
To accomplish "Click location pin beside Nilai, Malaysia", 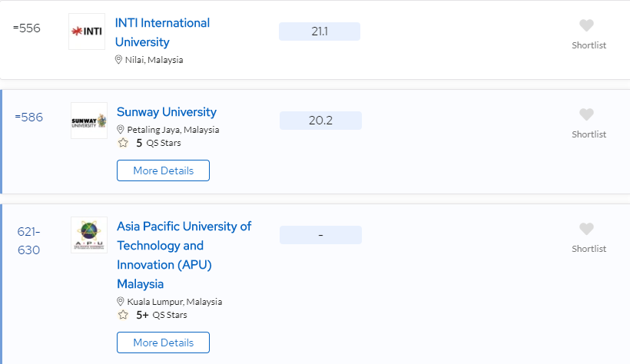I will coord(118,60).
